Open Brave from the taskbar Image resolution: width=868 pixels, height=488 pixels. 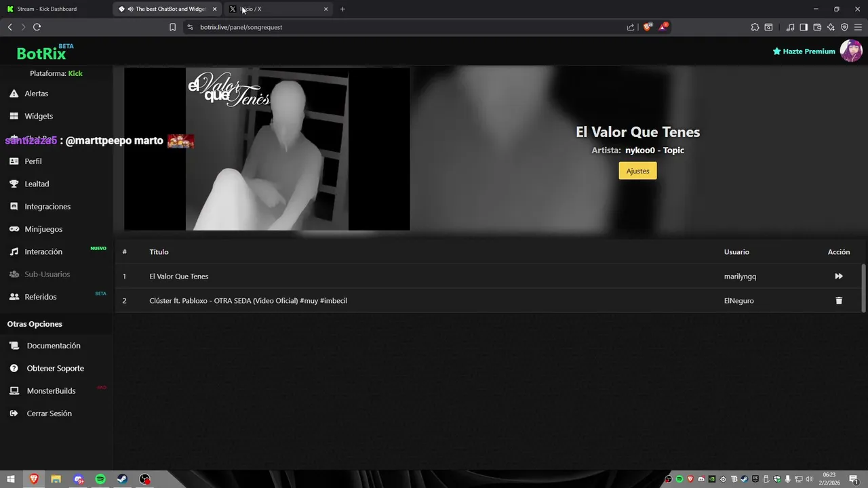pos(34,479)
